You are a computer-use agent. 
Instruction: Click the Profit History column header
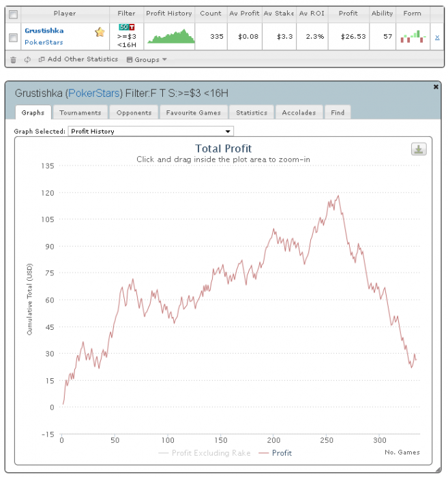[169, 14]
